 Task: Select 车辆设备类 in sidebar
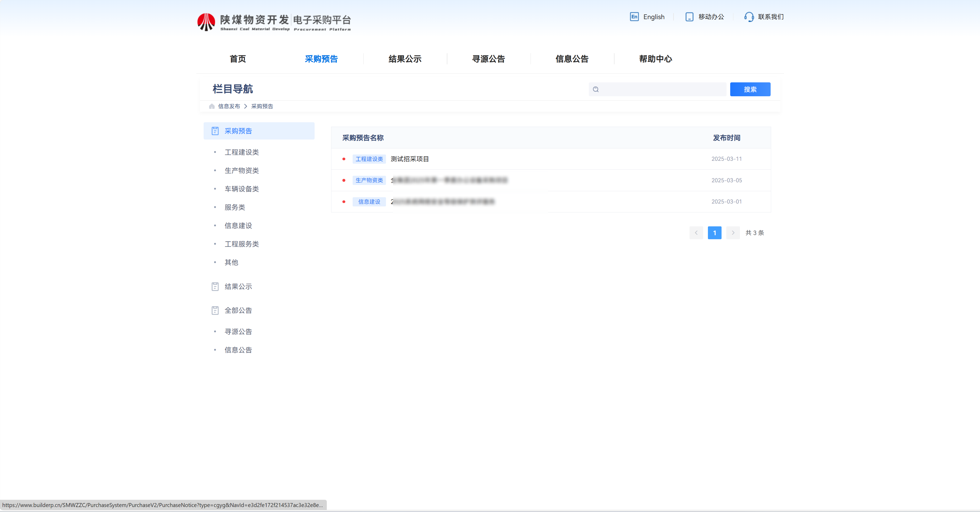242,189
